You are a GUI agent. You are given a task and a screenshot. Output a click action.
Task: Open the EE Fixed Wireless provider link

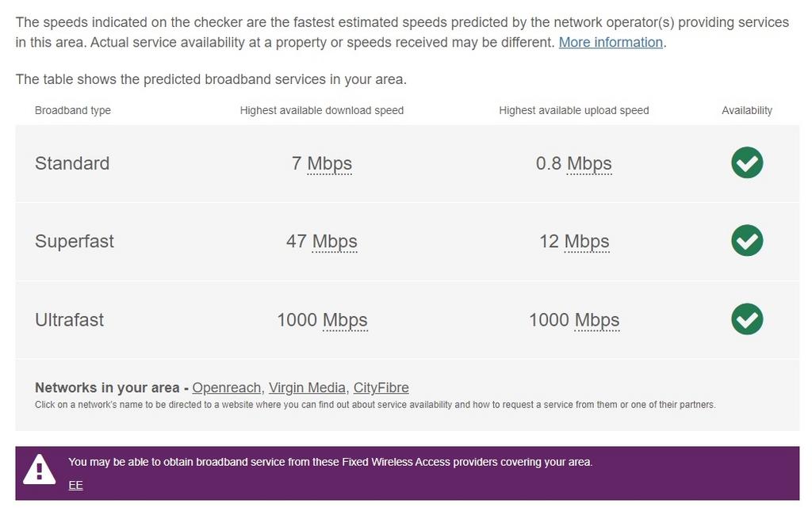point(75,485)
